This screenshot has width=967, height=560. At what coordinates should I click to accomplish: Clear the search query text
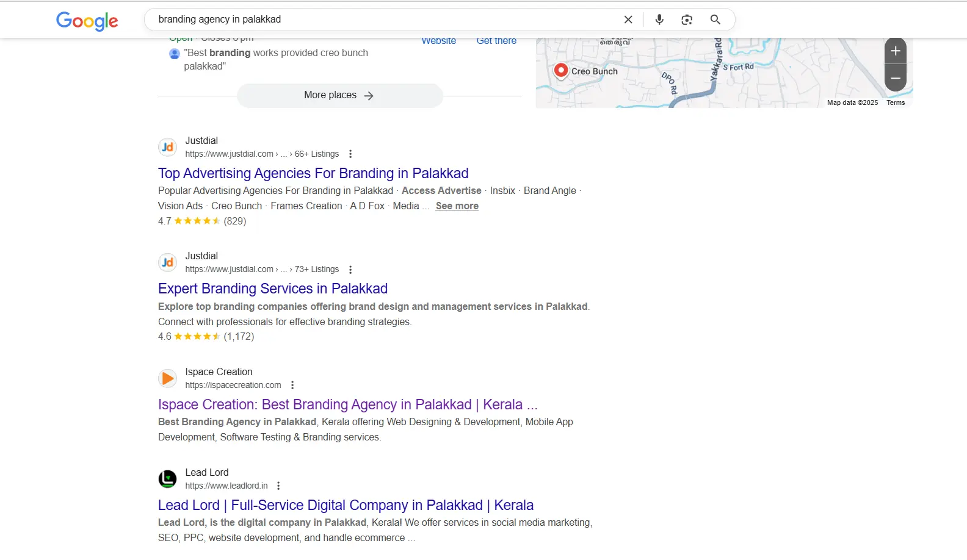(x=628, y=20)
